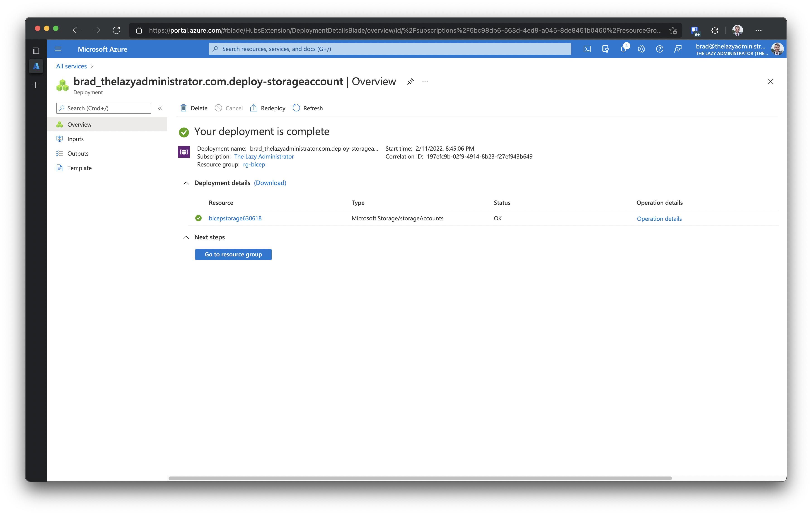The width and height of the screenshot is (812, 515).
Task: Select Overview in the left menu
Action: tap(107, 124)
